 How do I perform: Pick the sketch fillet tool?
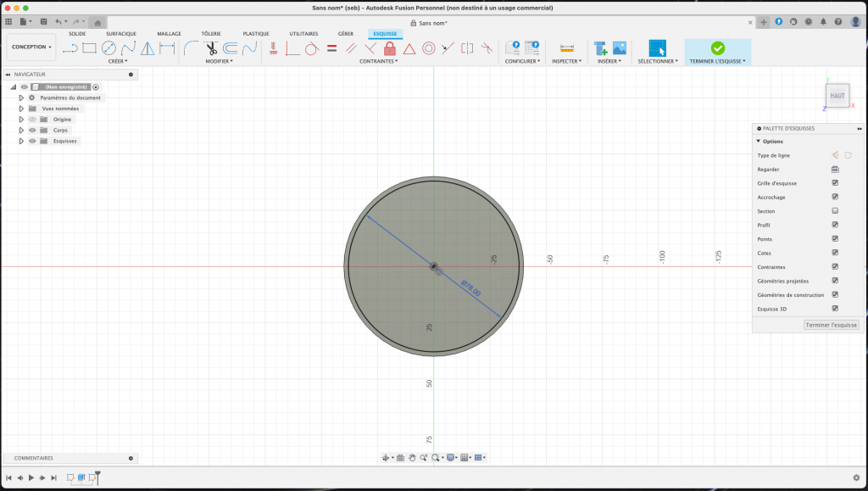[x=192, y=48]
